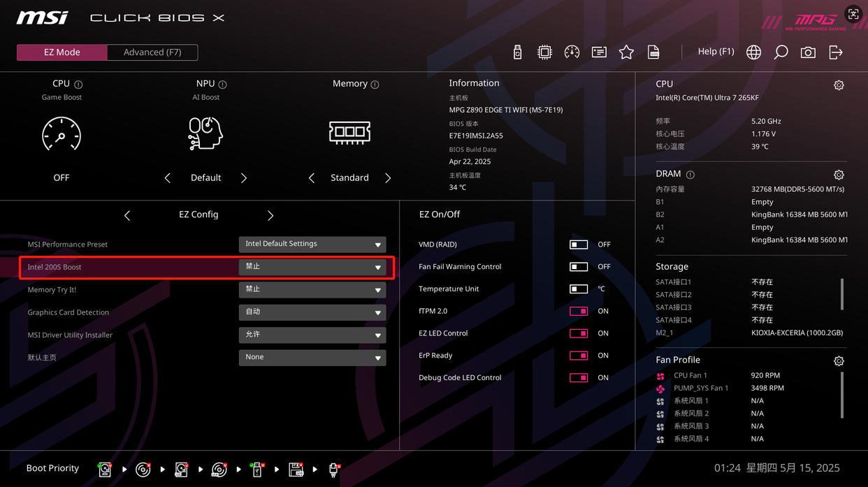The height and width of the screenshot is (487, 868).
Task: Show info for CPU Game Boost
Action: [x=78, y=85]
